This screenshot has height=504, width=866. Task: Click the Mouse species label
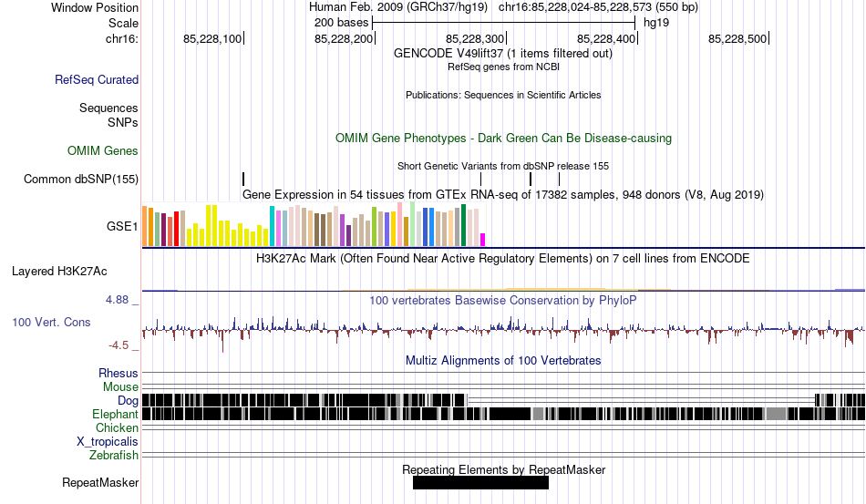click(x=120, y=387)
